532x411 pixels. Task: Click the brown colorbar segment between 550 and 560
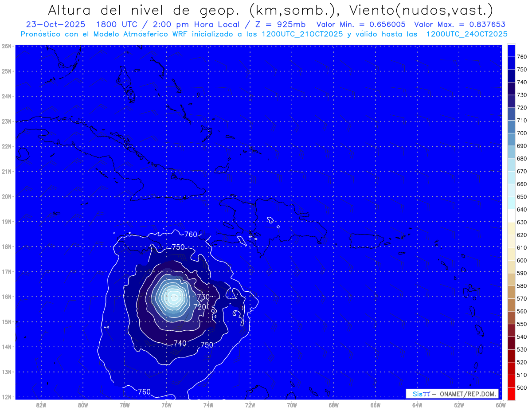point(511,317)
